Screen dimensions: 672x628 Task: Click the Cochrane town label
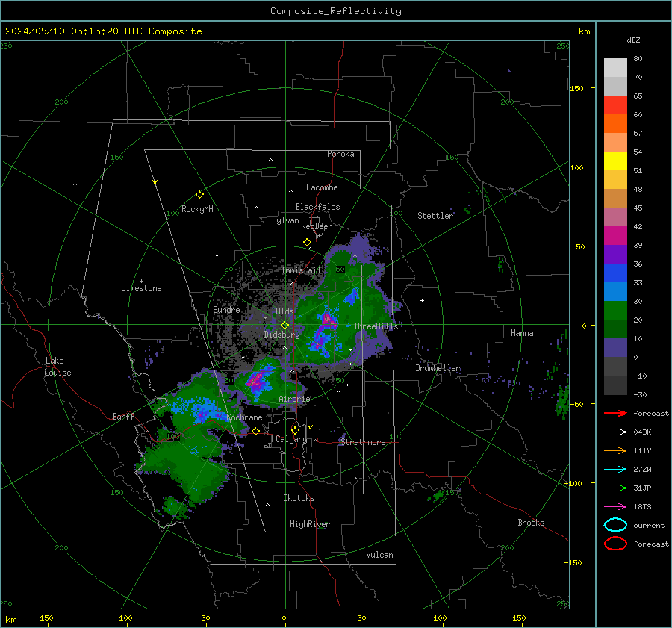pyautogui.click(x=244, y=417)
